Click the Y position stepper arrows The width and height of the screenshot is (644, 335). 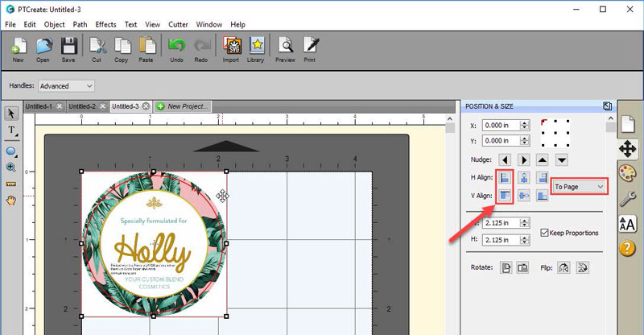coord(525,141)
